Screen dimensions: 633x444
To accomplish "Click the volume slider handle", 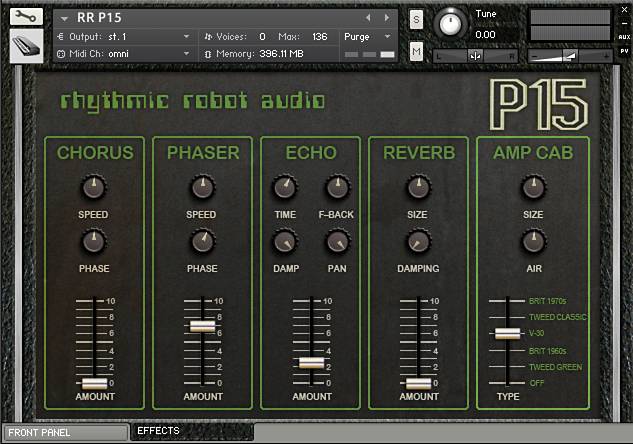I will (x=570, y=56).
